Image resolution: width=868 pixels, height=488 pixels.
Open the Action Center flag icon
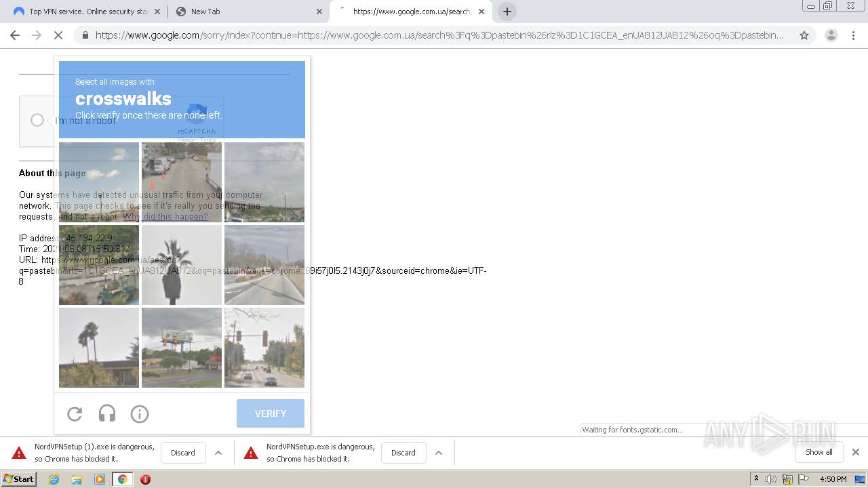(804, 479)
